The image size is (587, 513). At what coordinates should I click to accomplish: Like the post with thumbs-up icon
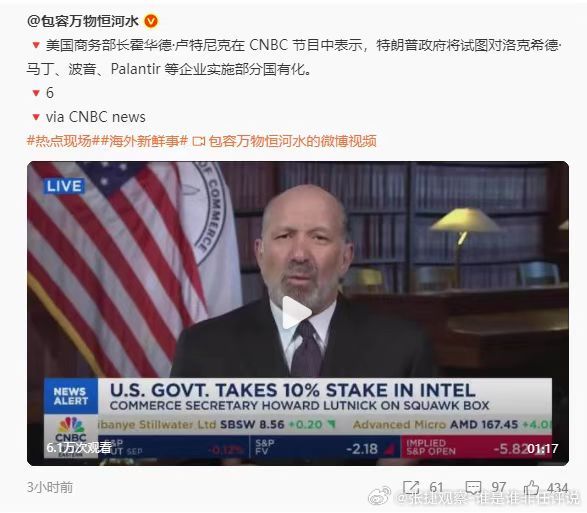[x=531, y=487]
